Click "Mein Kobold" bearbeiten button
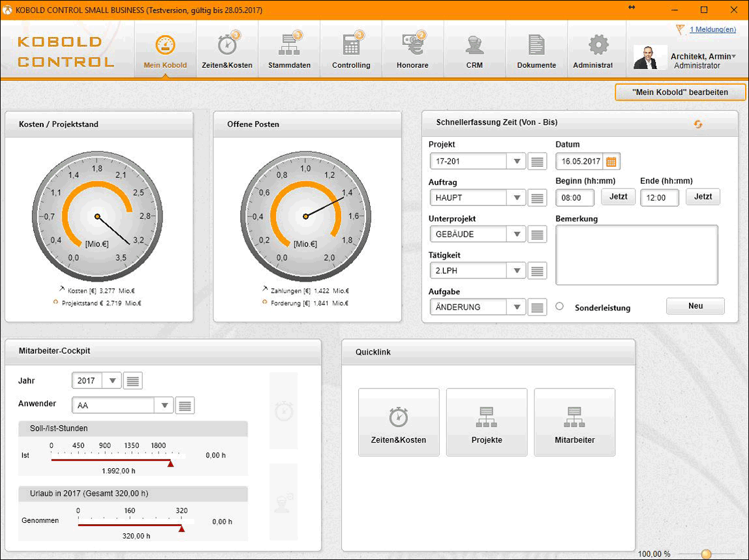 click(680, 93)
